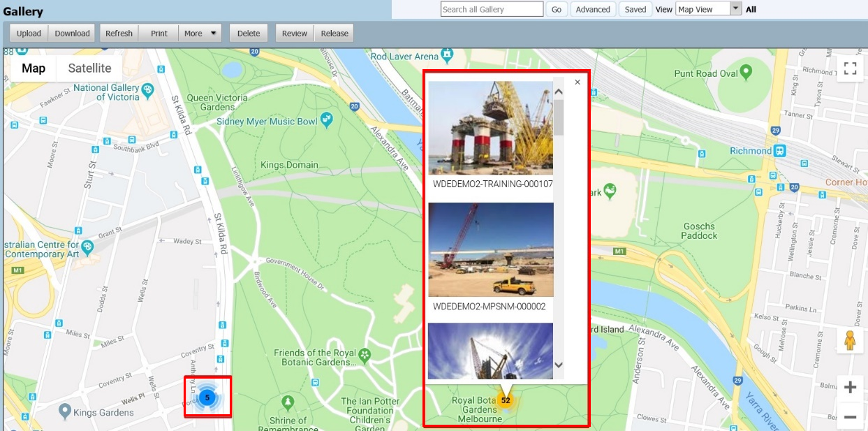Screen dimensions: 868x431
Task: Click the Release button
Action: coord(334,32)
